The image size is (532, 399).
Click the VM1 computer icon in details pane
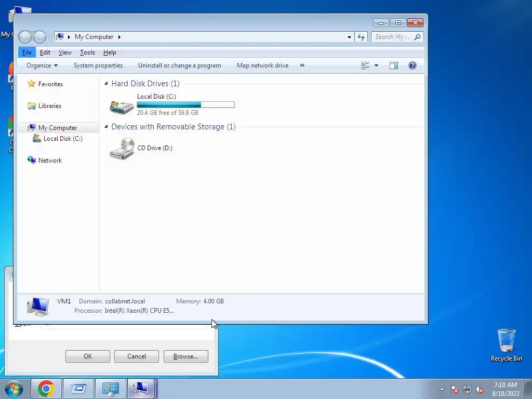point(38,307)
